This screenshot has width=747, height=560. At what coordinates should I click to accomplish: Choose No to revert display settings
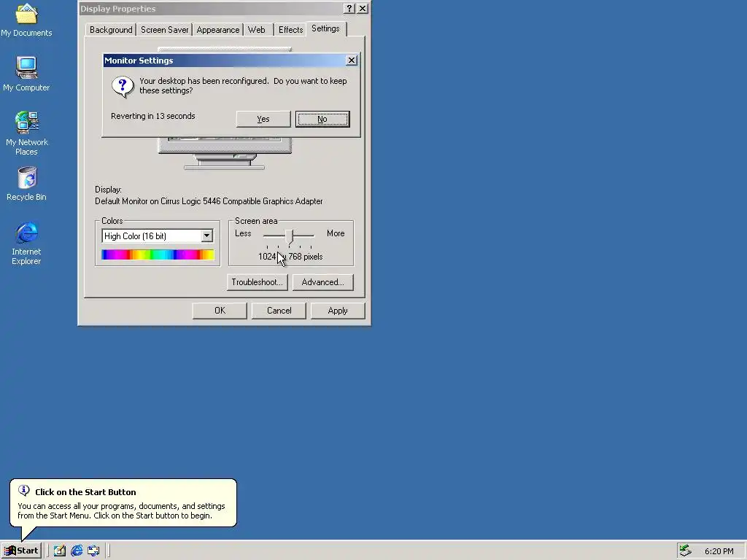(322, 119)
